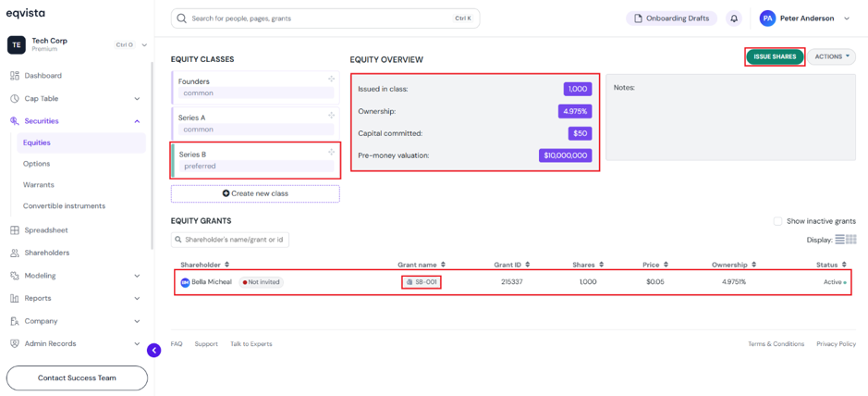
Task: Click the magnifier icon in top search bar
Action: pos(181,19)
